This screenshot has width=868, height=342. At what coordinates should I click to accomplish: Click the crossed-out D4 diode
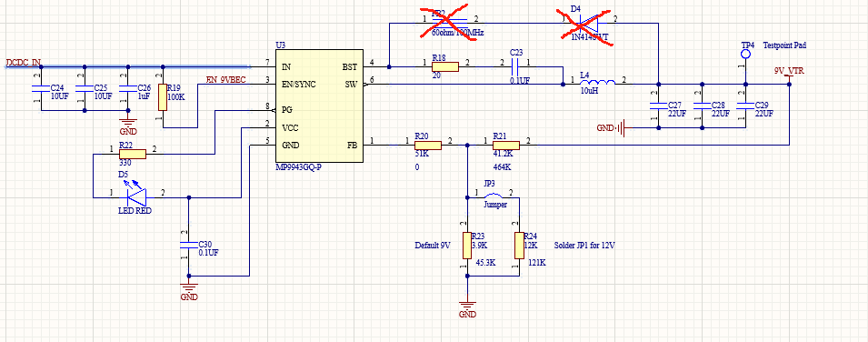pyautogui.click(x=586, y=24)
